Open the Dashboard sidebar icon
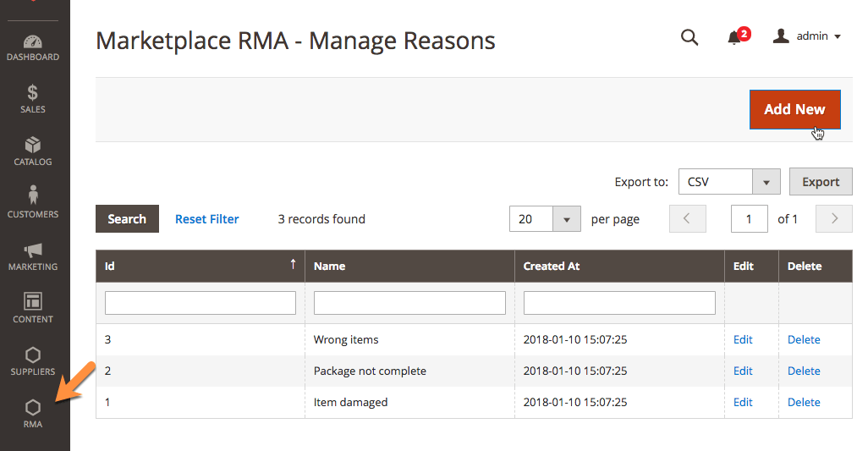Viewport: 868px width, 451px height. (x=33, y=48)
